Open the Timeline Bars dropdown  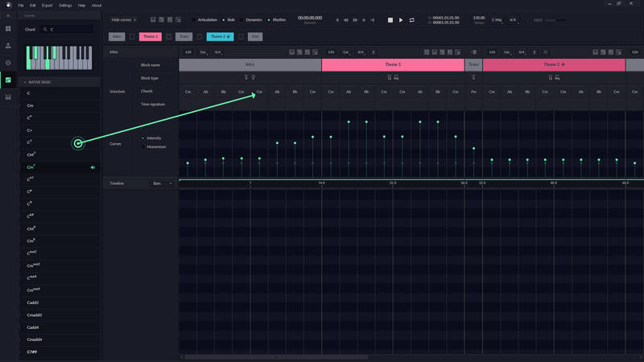[163, 183]
